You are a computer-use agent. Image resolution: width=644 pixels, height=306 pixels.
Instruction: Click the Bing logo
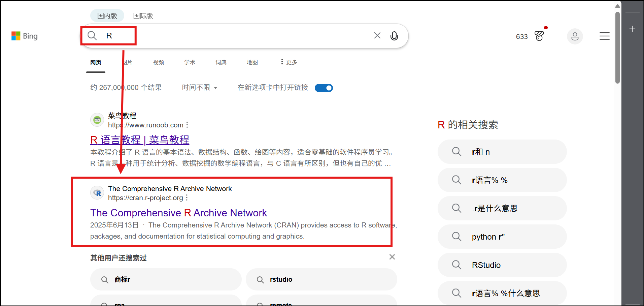pos(24,36)
